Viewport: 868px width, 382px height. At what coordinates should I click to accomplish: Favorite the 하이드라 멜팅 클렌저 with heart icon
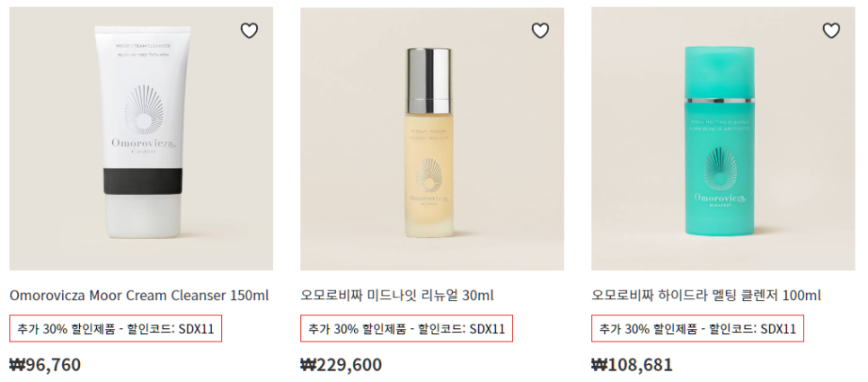coord(831,31)
